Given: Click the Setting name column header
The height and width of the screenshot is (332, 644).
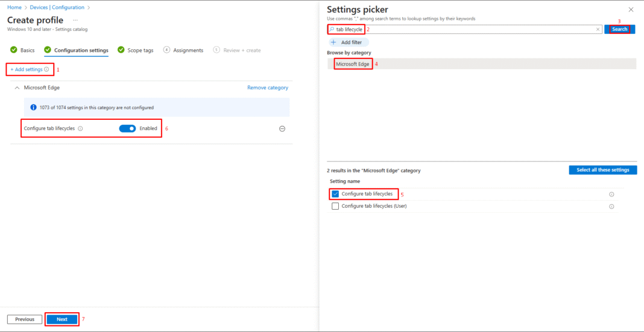Looking at the screenshot, I should [345, 181].
